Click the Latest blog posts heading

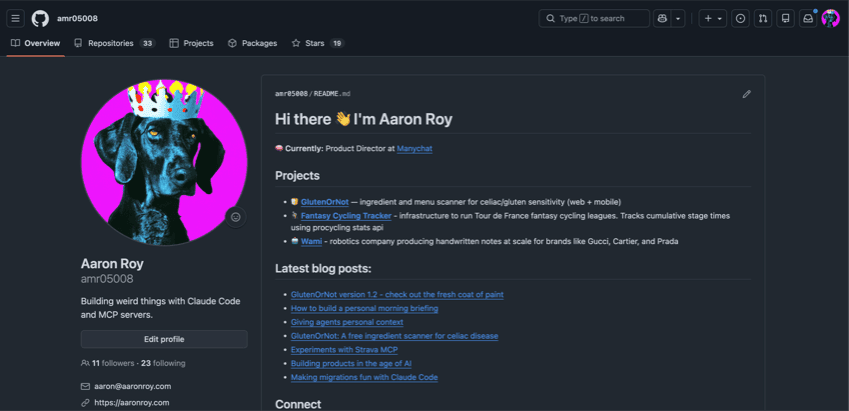323,269
